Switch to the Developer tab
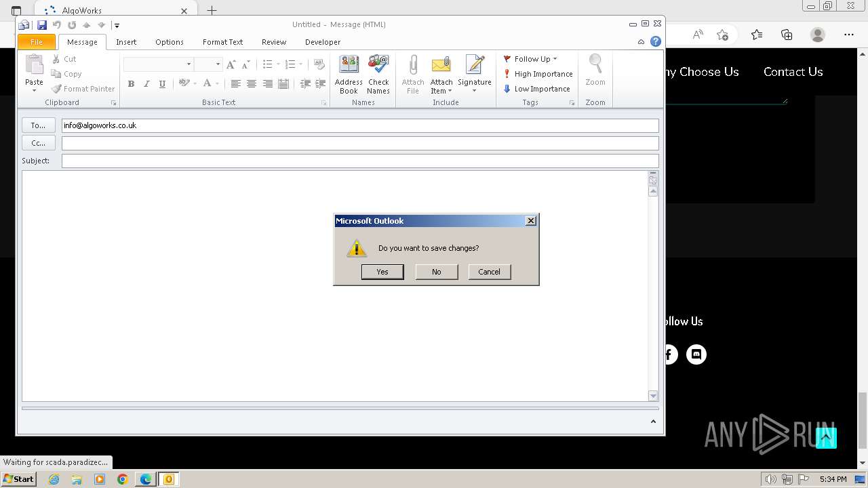The width and height of the screenshot is (868, 488). 323,42
